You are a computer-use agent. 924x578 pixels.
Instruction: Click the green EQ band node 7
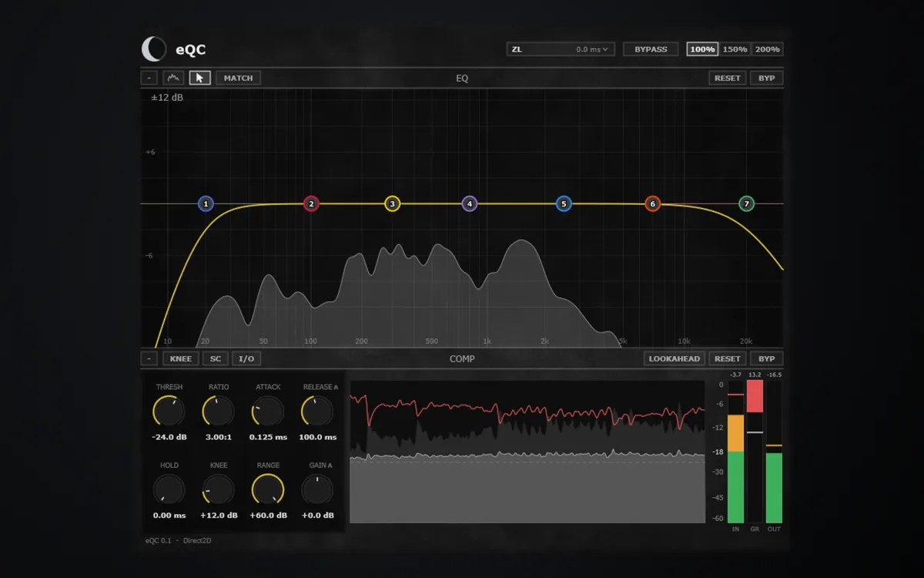point(746,204)
